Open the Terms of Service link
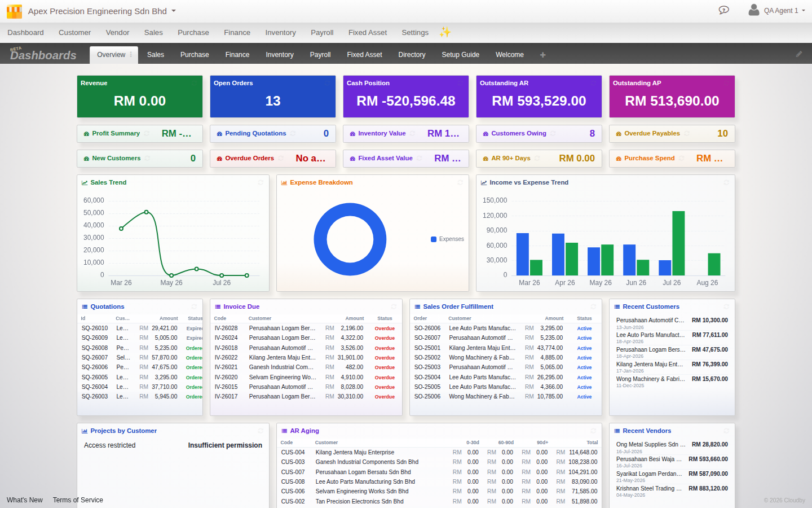Viewport: 812px width, 508px height. 78,500
